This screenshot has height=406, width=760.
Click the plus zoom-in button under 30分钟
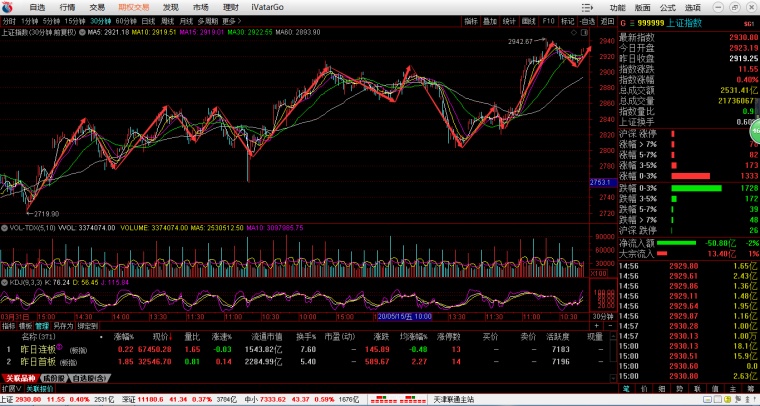(x=597, y=326)
